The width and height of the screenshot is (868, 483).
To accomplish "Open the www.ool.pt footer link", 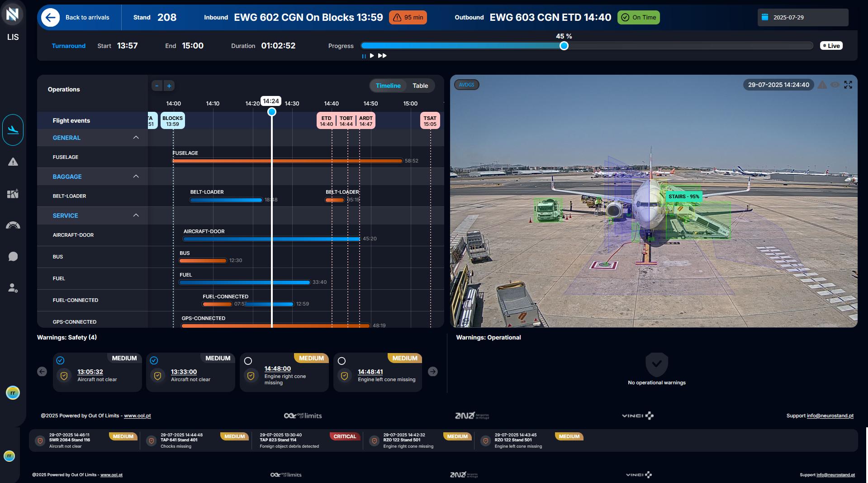I will [x=137, y=416].
